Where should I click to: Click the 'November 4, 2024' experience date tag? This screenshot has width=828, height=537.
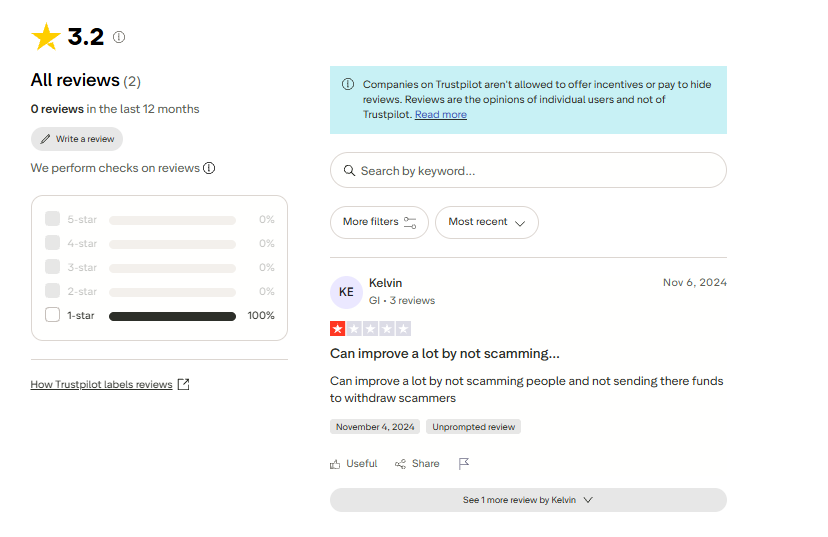click(375, 427)
